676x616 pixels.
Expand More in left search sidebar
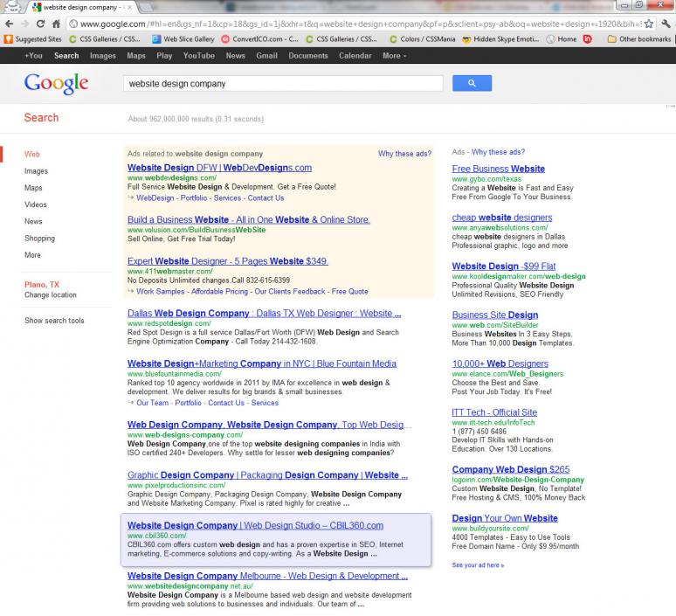[x=32, y=255]
